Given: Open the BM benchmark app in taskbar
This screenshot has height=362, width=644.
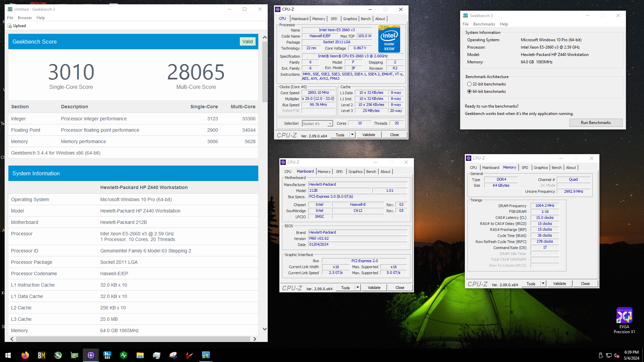Looking at the screenshot, I should pos(41,355).
